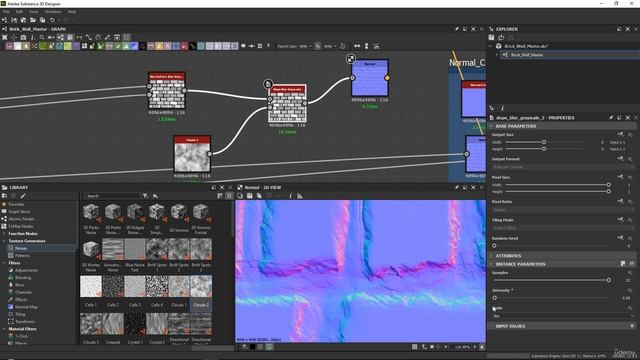640x360 pixels.
Task: Select Favorites in Library sidebar
Action: (x=16, y=204)
